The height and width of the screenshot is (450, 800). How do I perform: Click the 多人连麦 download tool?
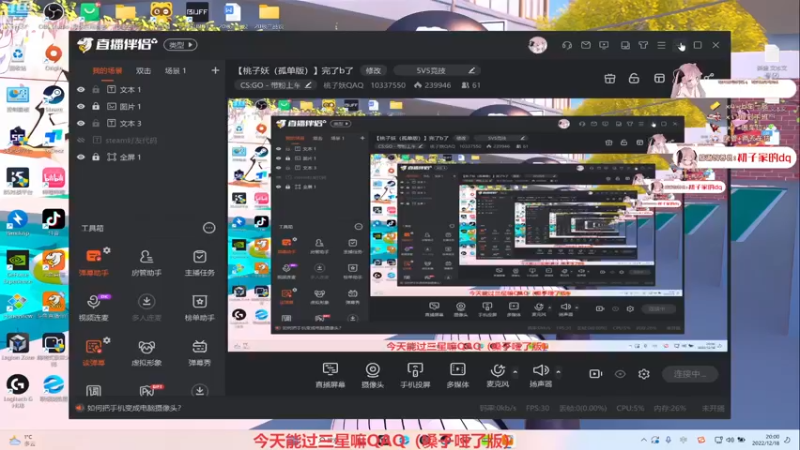tap(146, 307)
